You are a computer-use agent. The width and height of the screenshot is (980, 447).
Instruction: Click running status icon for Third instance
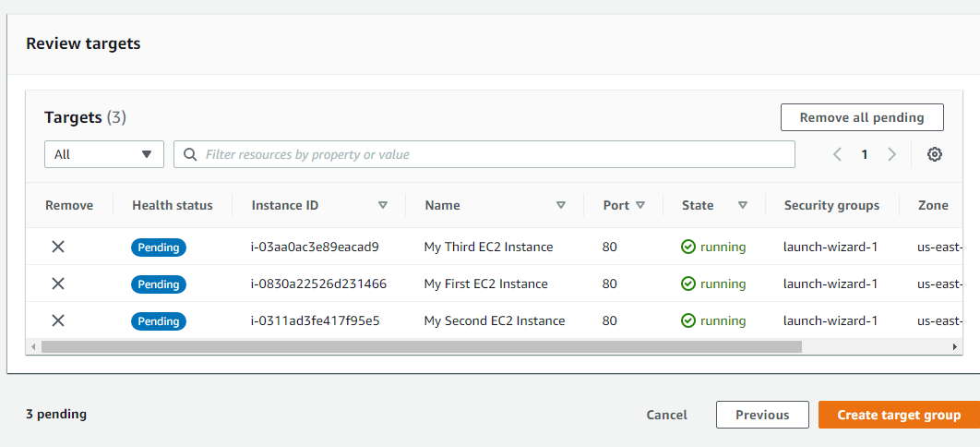point(688,247)
